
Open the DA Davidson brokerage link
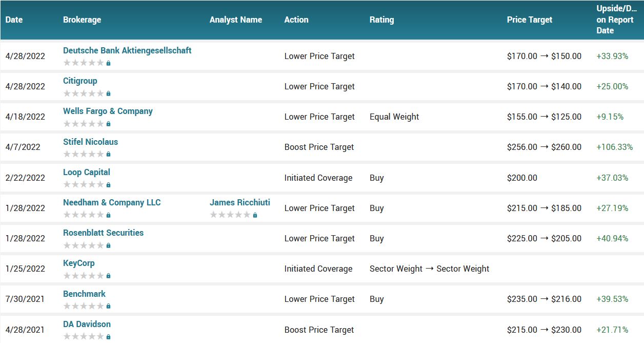pyautogui.click(x=87, y=324)
